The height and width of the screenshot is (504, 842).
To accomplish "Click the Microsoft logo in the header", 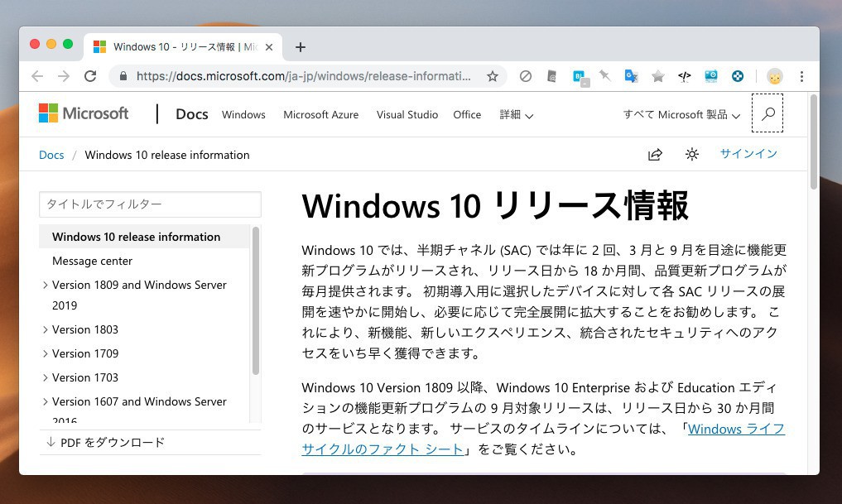I will 84,114.
